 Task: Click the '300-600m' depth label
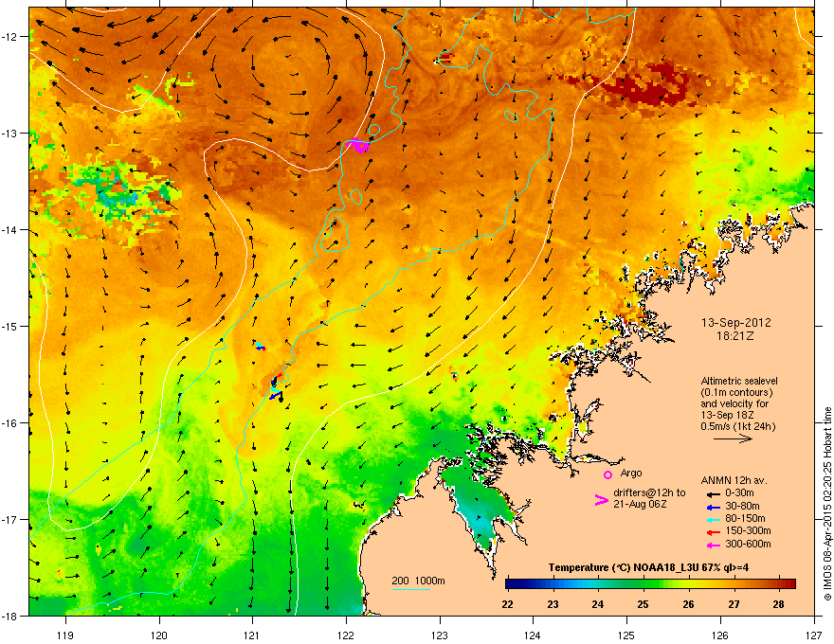[x=748, y=544]
